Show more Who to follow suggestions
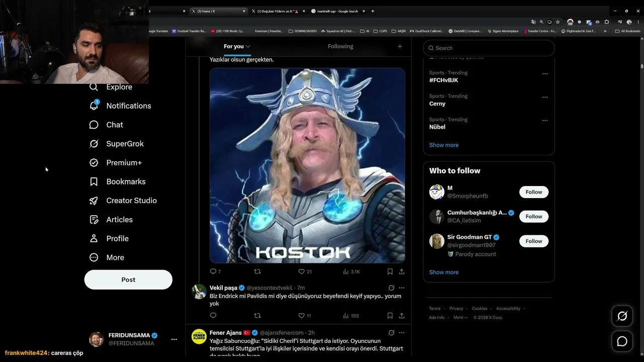The width and height of the screenshot is (644, 362). point(444,272)
